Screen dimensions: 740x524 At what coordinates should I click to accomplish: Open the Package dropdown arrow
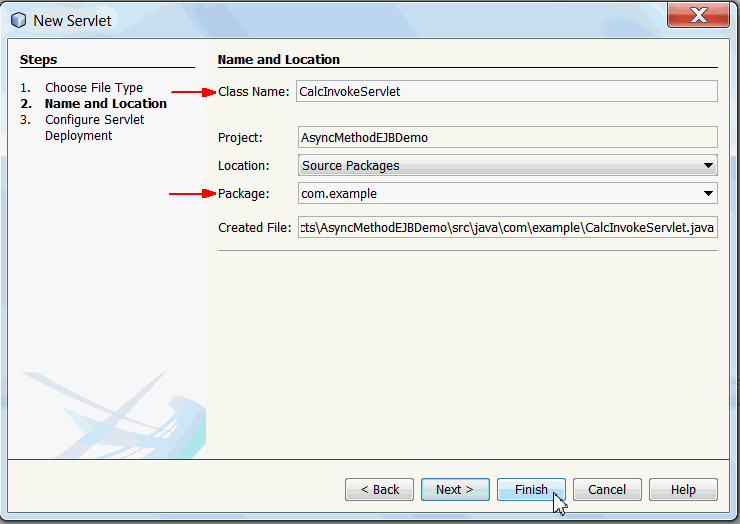tap(708, 194)
